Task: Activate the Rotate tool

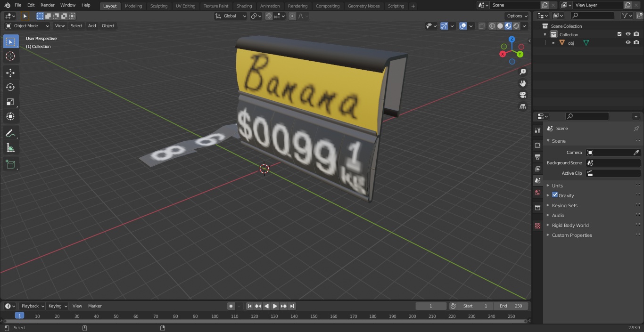Action: tap(10, 87)
